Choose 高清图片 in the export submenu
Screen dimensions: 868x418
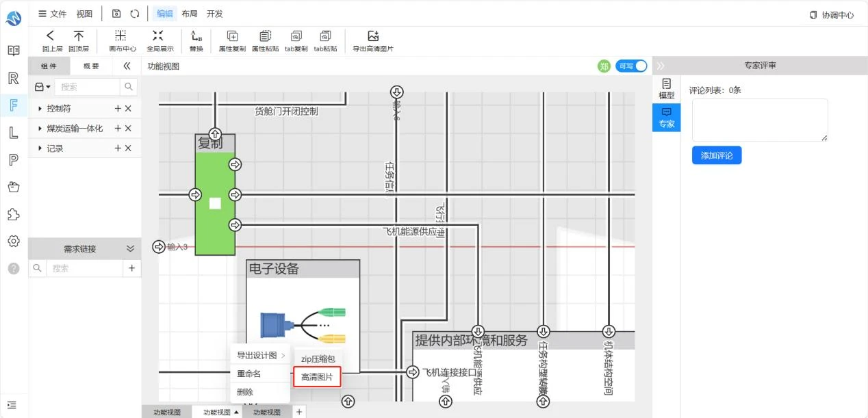click(317, 377)
